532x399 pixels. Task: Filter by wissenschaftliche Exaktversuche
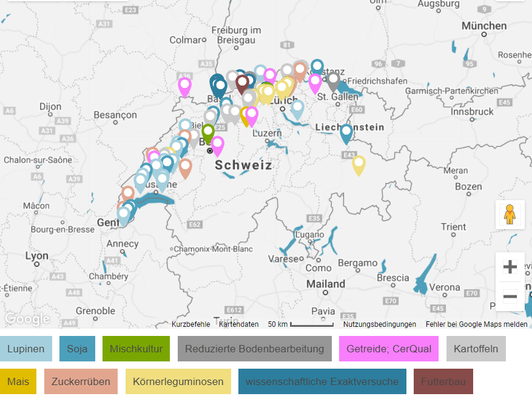click(322, 381)
